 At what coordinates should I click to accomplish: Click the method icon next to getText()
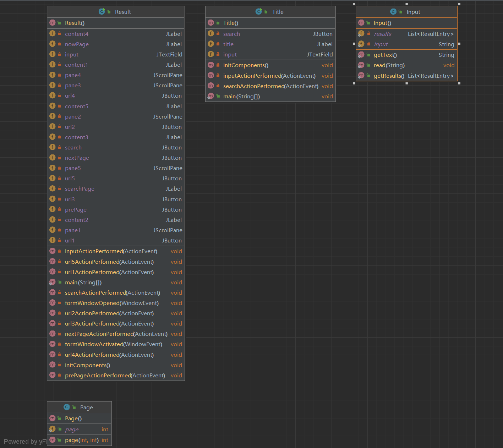(x=361, y=55)
